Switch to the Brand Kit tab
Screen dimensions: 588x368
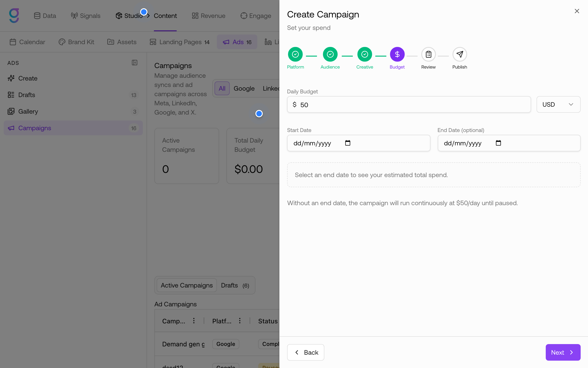[x=76, y=42]
